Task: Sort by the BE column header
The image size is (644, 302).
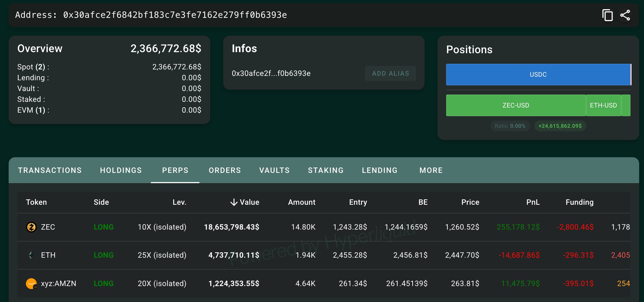Action: click(x=423, y=202)
